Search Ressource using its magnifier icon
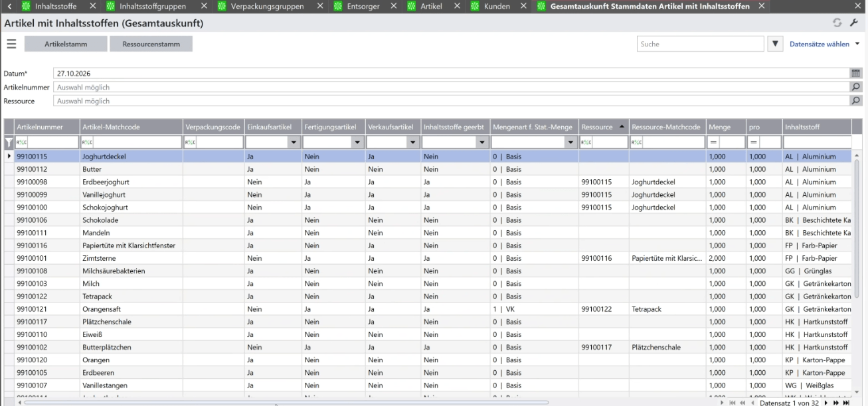This screenshot has height=406, width=868. [856, 101]
